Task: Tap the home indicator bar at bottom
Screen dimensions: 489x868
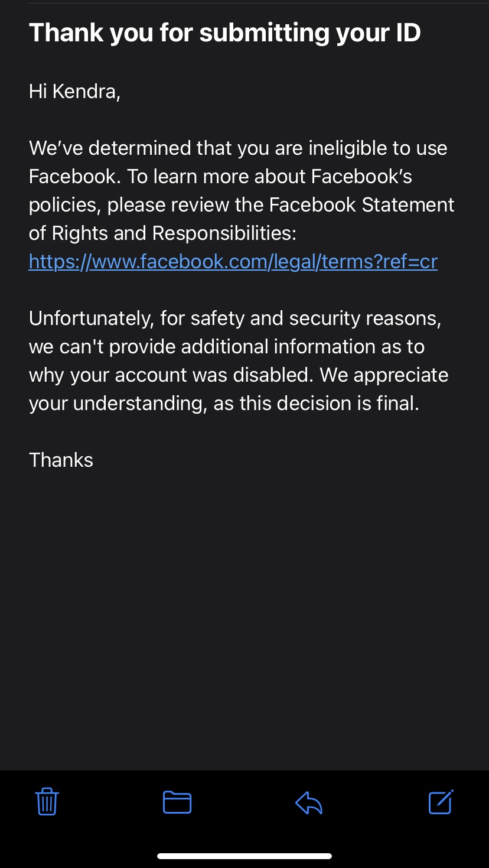Action: [x=244, y=854]
